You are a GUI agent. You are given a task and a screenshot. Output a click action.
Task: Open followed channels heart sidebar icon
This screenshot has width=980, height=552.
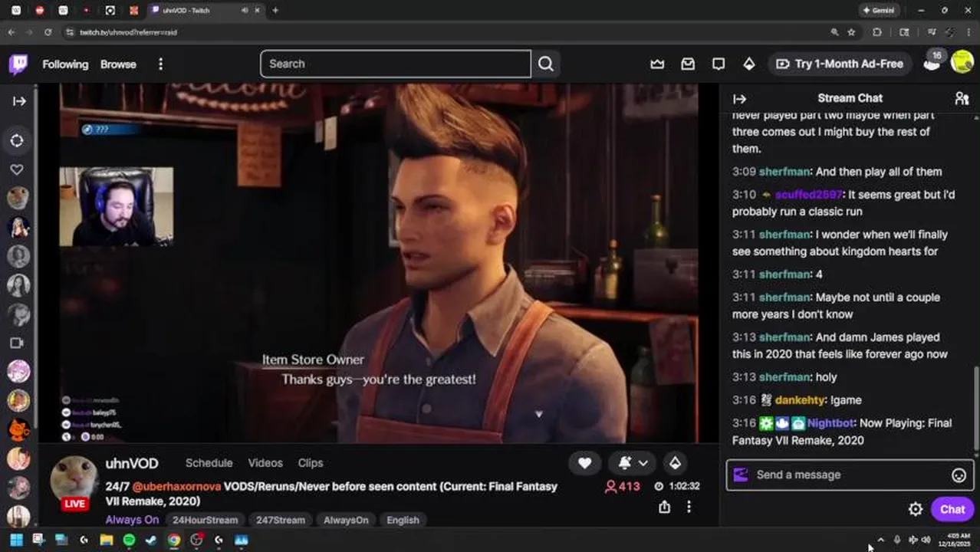click(x=17, y=169)
